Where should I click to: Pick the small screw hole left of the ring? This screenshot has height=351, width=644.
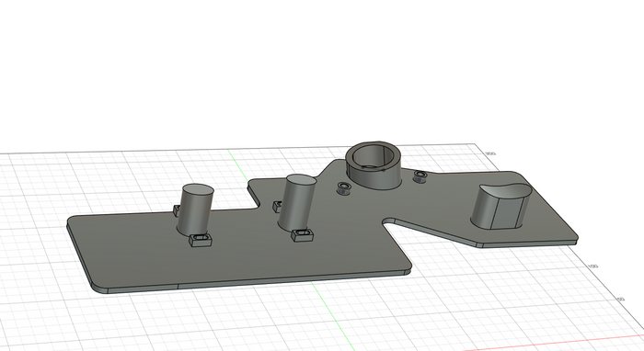[344, 188]
